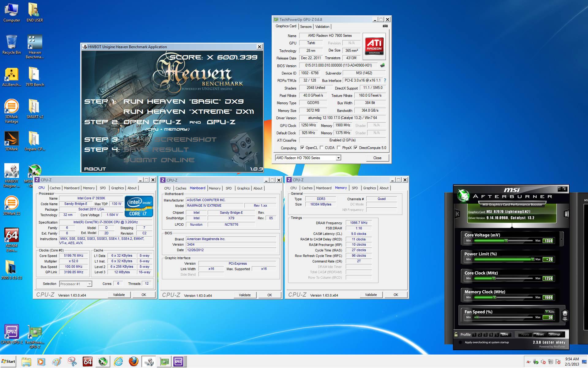
Task: Toggle the CUDA checkbox in GPU-Z
Action: 322,148
